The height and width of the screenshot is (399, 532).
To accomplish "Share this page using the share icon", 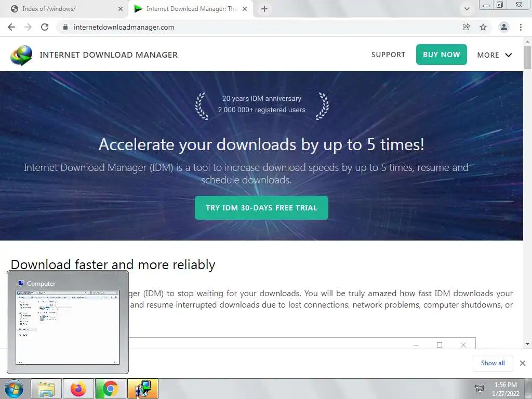I will pos(466,27).
